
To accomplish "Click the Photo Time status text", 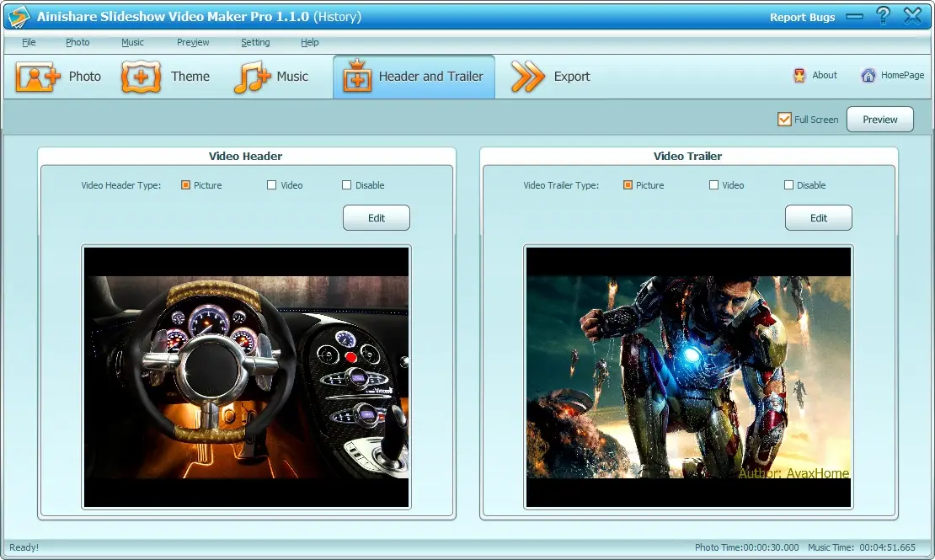I will coord(746,547).
